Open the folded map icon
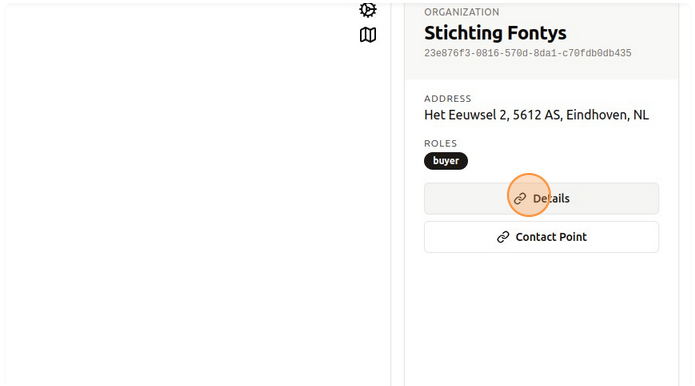 tap(368, 35)
